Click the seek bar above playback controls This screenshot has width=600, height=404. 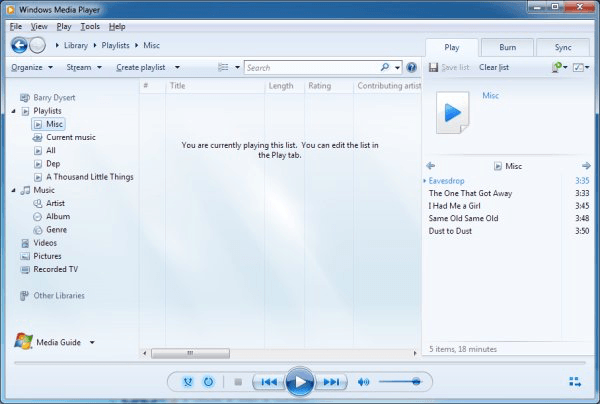tap(300, 362)
